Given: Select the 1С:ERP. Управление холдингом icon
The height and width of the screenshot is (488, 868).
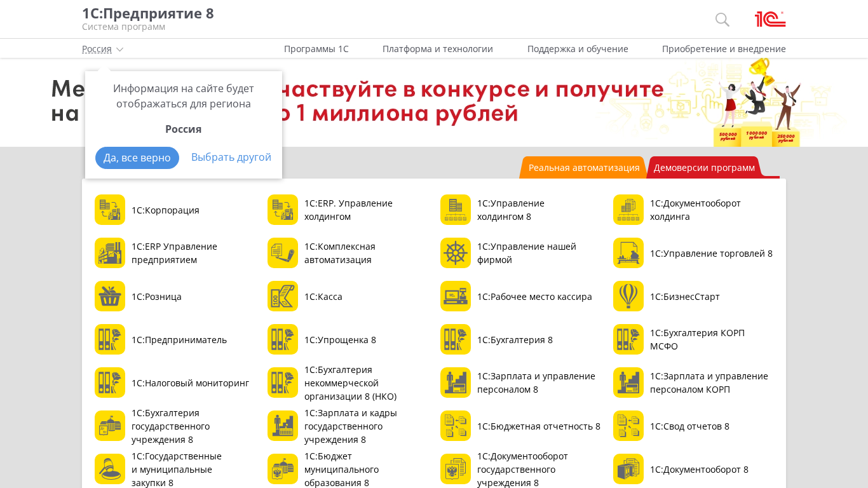Looking at the screenshot, I should 283,210.
